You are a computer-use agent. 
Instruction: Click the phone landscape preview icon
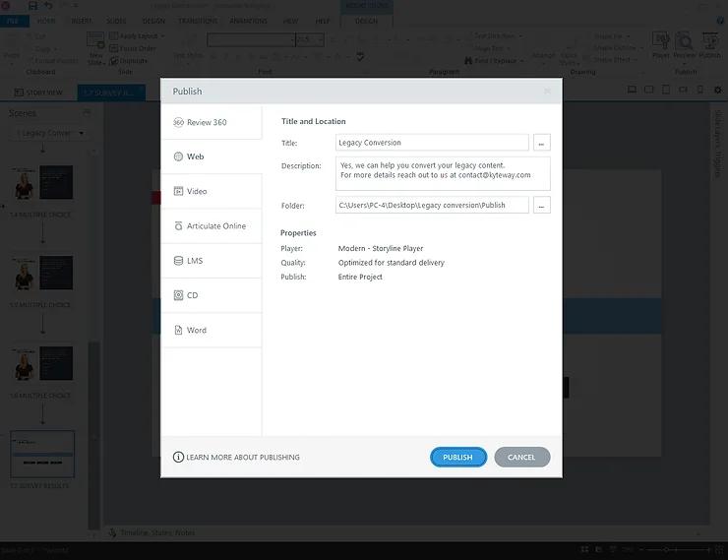[683, 90]
